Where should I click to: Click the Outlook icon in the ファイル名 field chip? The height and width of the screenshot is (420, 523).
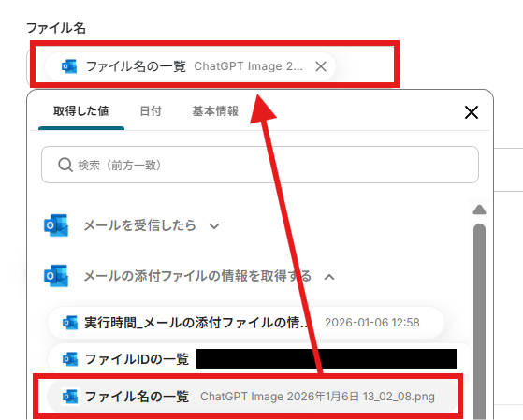pyautogui.click(x=69, y=66)
